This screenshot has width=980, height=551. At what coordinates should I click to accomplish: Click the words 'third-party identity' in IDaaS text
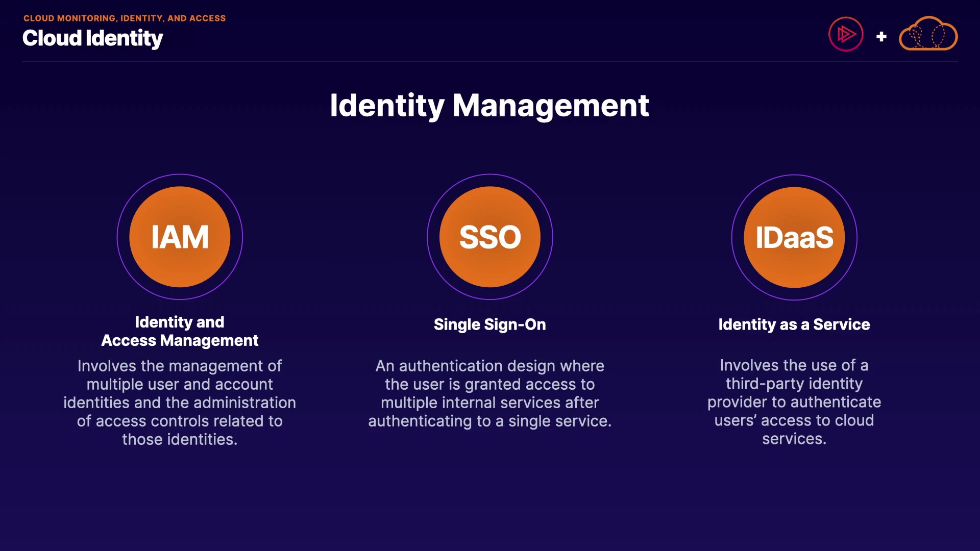point(794,384)
